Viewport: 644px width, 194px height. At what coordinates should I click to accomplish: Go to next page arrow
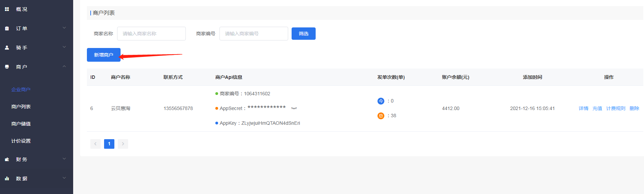123,144
